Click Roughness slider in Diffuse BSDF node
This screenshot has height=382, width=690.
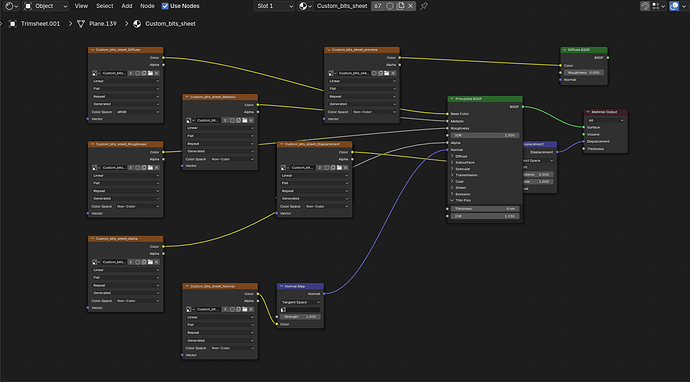click(x=584, y=73)
